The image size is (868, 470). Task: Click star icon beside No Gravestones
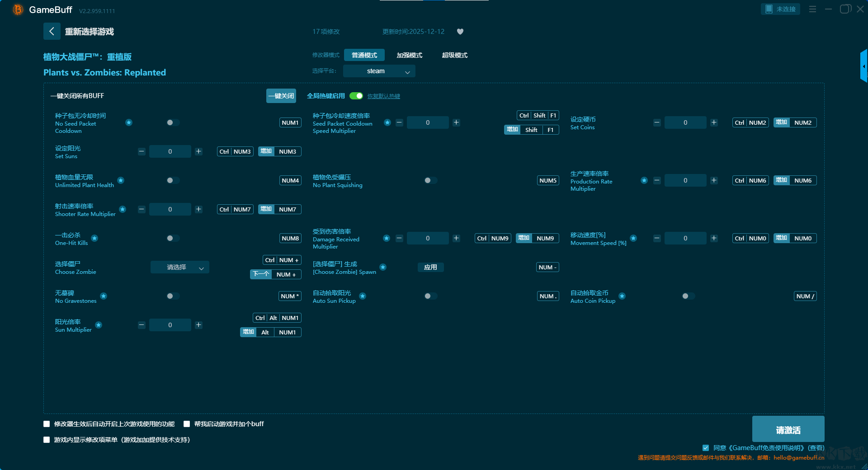[104, 296]
